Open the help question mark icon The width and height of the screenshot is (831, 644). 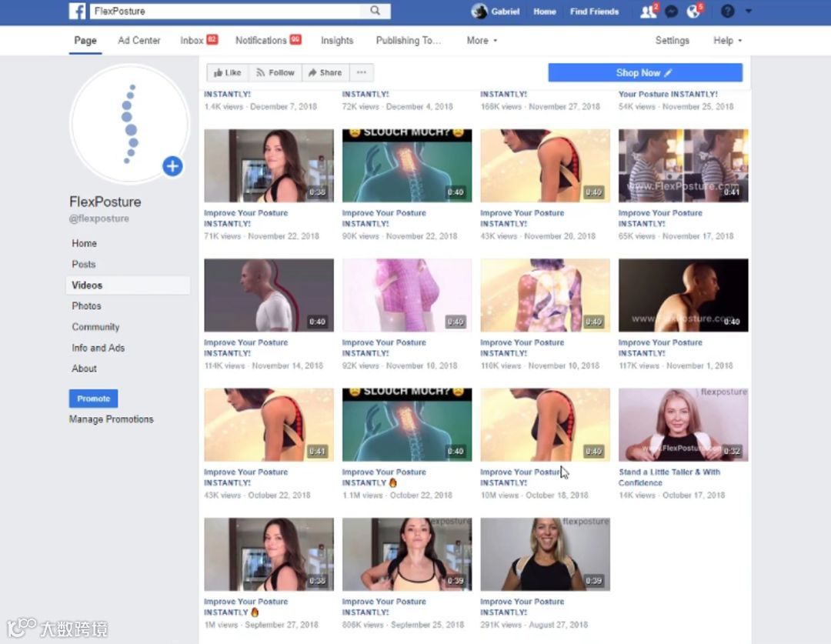728,11
